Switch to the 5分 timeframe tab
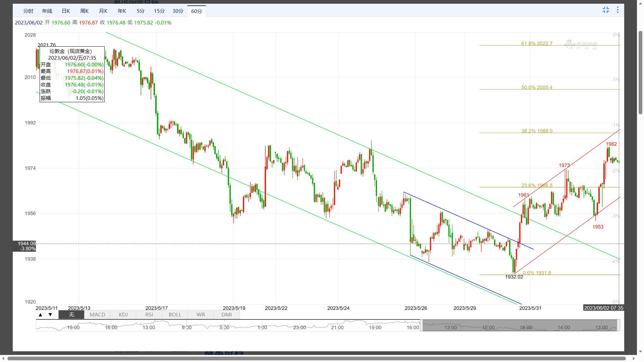Image resolution: width=644 pixels, height=362 pixels. coord(141,11)
